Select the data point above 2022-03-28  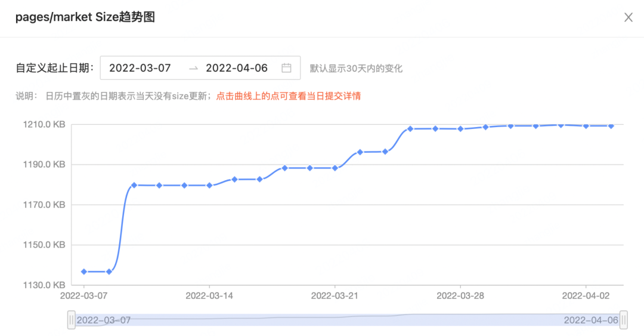pos(460,129)
